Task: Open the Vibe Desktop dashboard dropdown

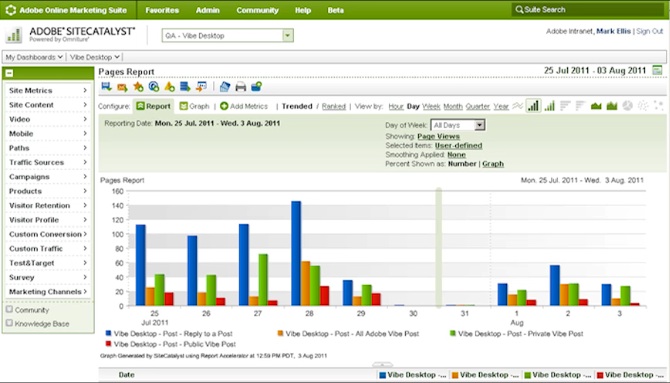Action: click(x=94, y=57)
